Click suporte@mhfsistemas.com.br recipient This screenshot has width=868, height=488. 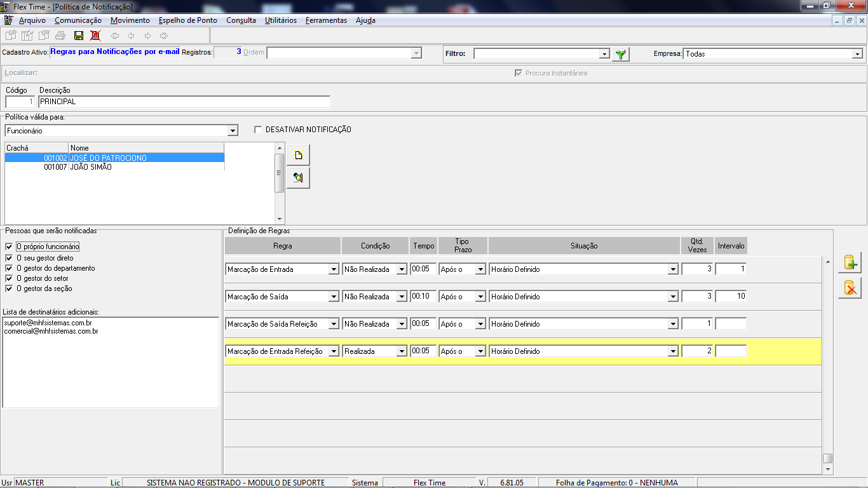[x=48, y=323]
